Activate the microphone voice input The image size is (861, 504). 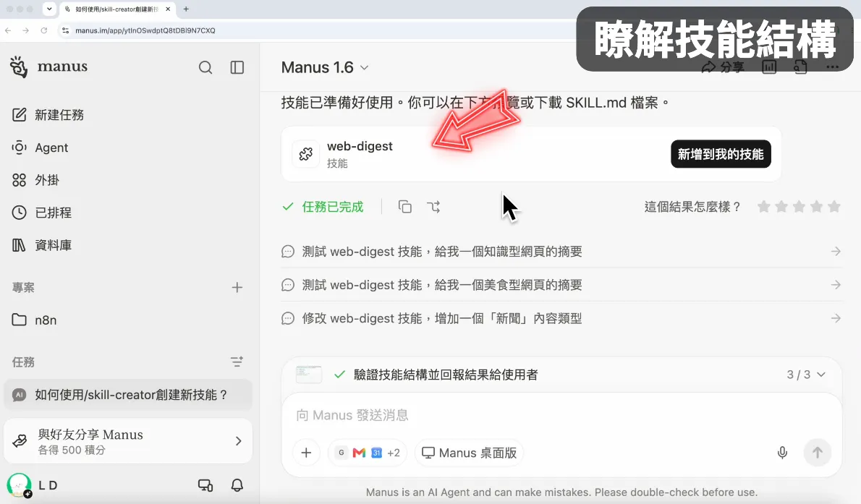click(782, 453)
